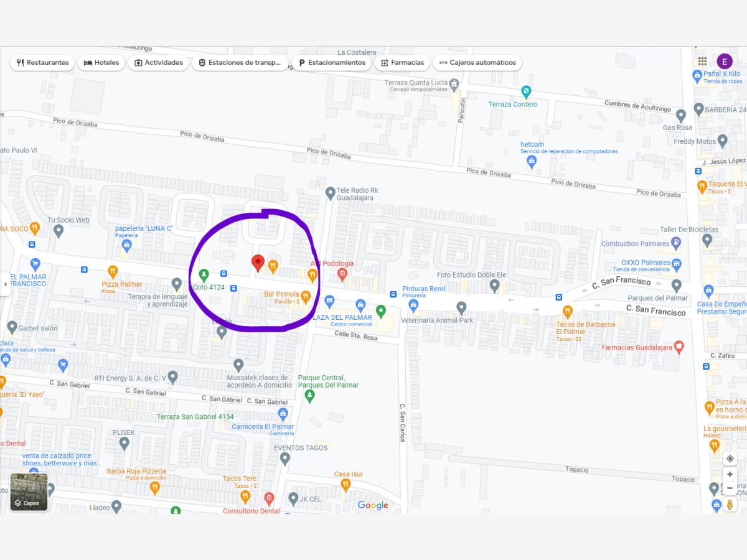Screen dimensions: 747x560
Task: Select the red dropped pin marker
Action: pos(258,263)
